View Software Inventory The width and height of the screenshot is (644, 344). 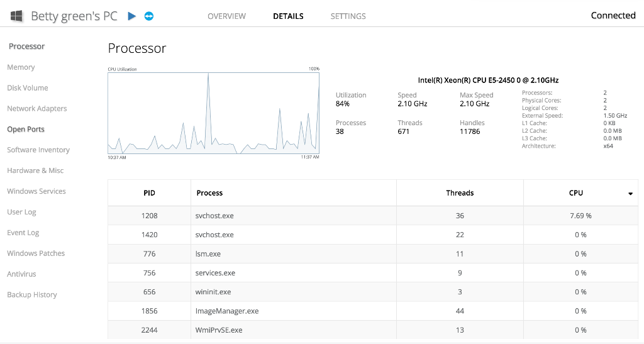[x=38, y=150]
